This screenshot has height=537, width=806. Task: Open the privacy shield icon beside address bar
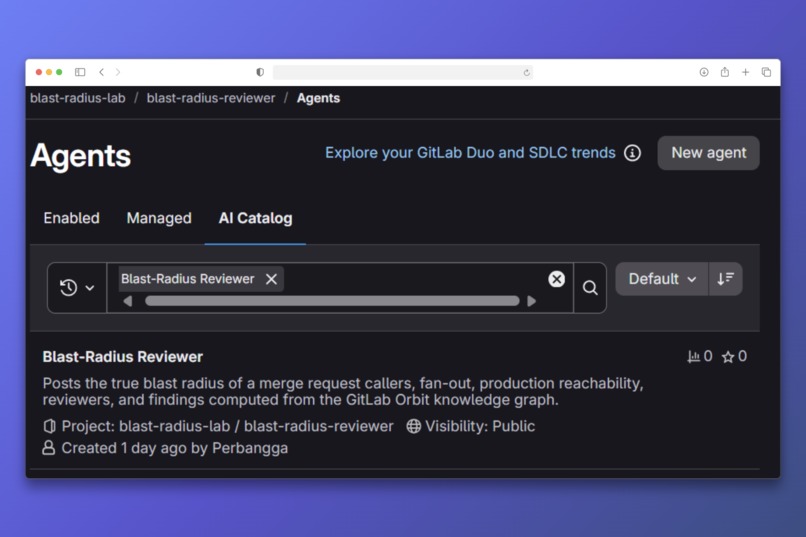[260, 72]
